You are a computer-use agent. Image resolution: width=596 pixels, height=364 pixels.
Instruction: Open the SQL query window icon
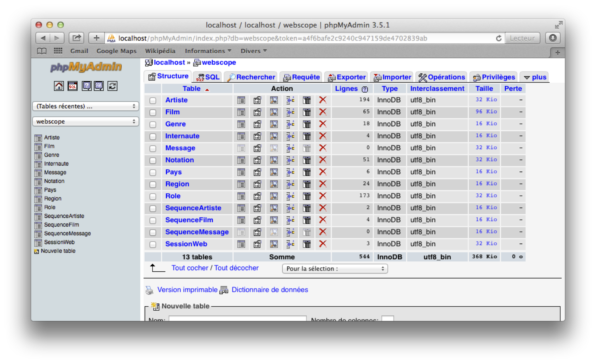pos(72,86)
